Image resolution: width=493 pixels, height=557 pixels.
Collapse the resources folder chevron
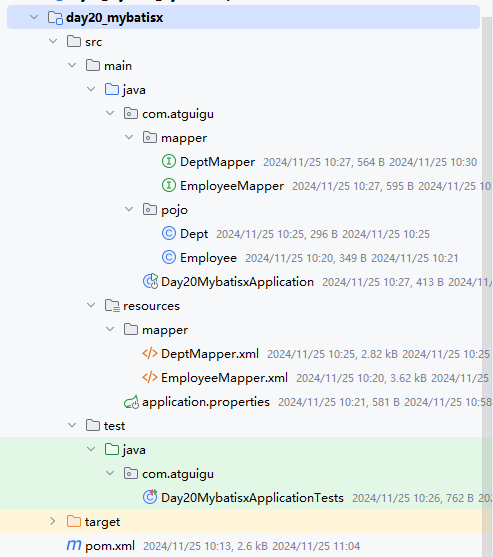[91, 305]
